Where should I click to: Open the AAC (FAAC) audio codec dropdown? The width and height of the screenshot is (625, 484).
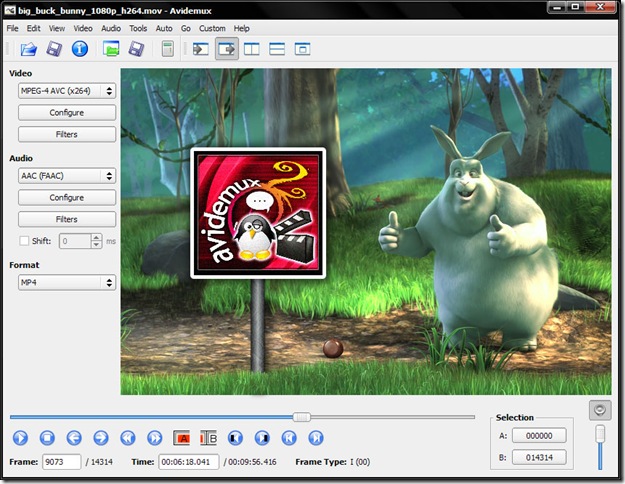point(67,176)
